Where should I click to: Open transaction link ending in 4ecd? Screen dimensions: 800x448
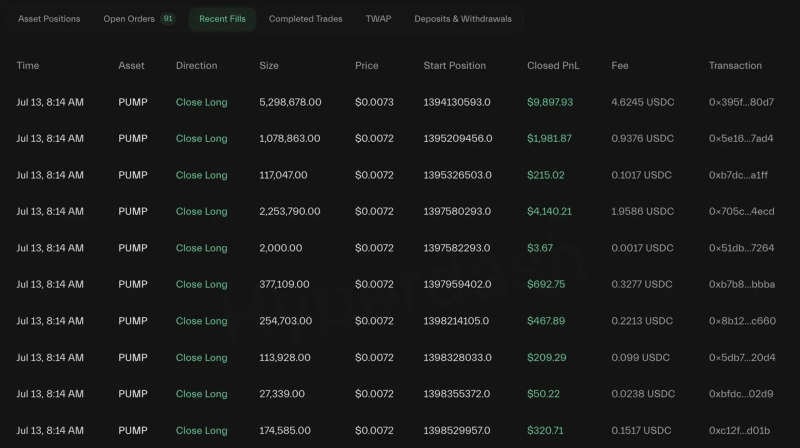(x=741, y=212)
